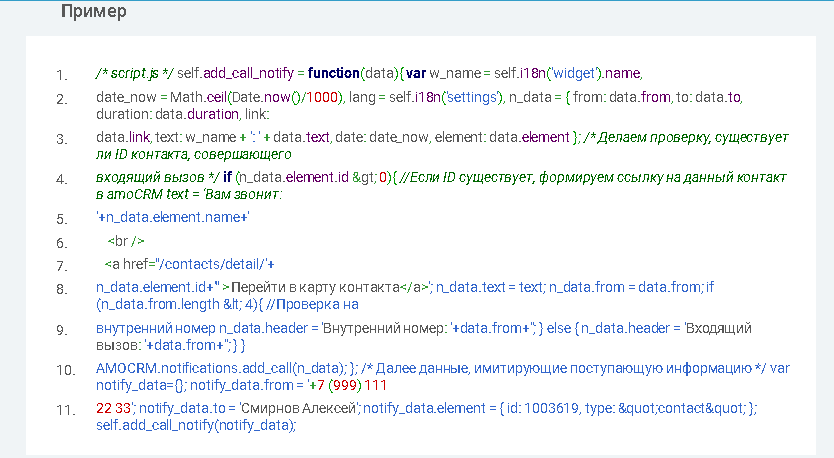
Task: Select line number 4 in code listing
Action: 62,179
